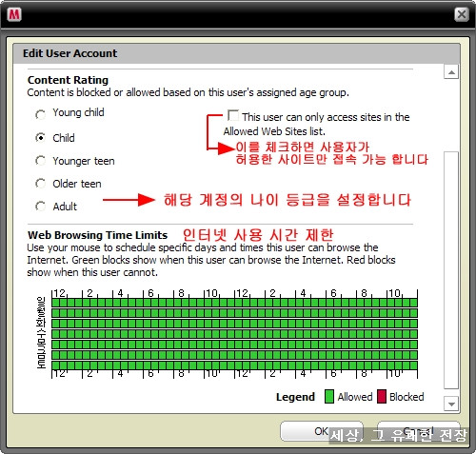Click top row block under noon 12 marker
The image size is (476, 454).
(x=238, y=303)
